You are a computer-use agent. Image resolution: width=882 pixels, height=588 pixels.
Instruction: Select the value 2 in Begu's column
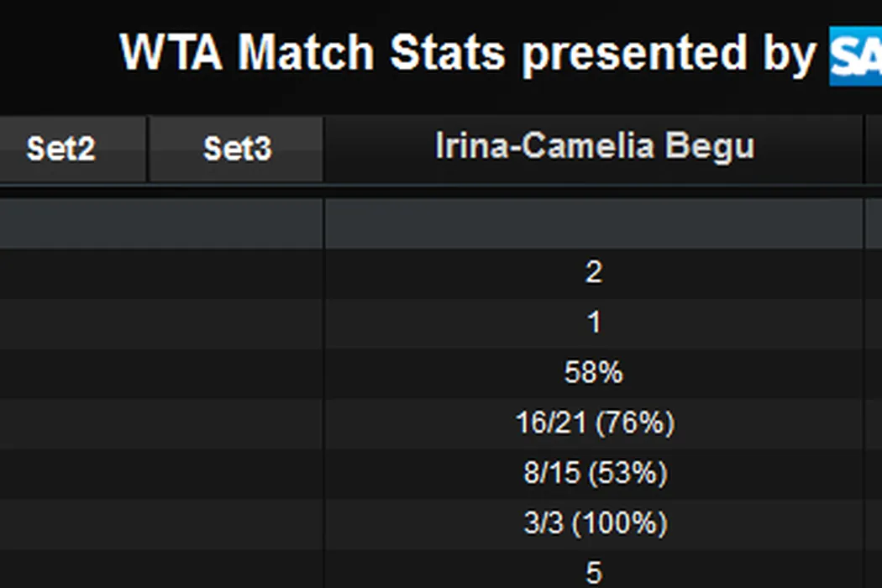pyautogui.click(x=594, y=273)
